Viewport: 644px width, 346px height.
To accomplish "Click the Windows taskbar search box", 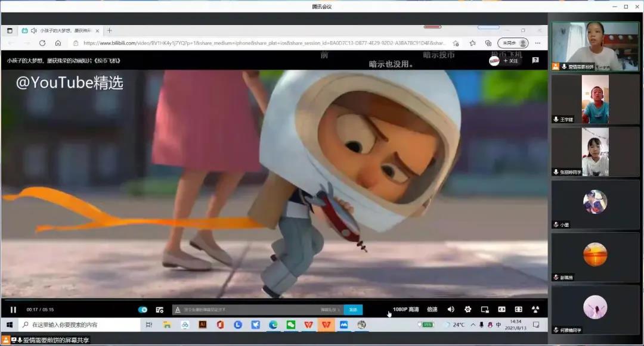I will (x=79, y=325).
